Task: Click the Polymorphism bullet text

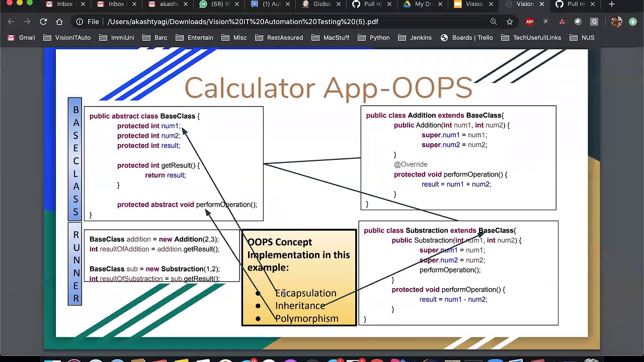Action: 306,318
